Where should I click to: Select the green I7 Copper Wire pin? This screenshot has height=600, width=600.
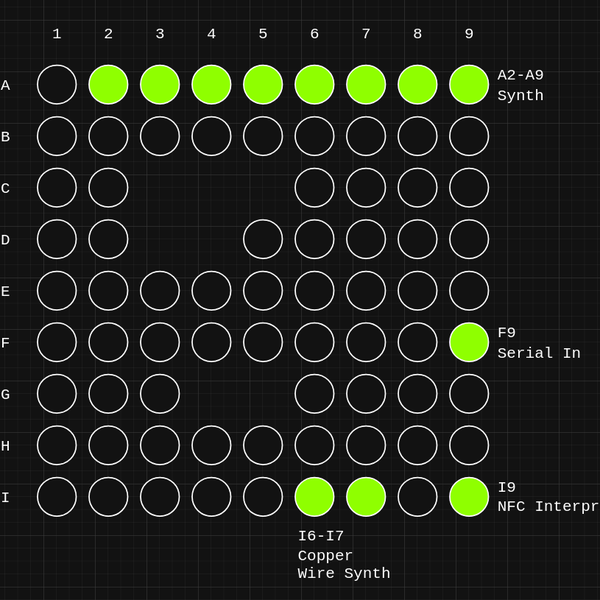[366, 497]
